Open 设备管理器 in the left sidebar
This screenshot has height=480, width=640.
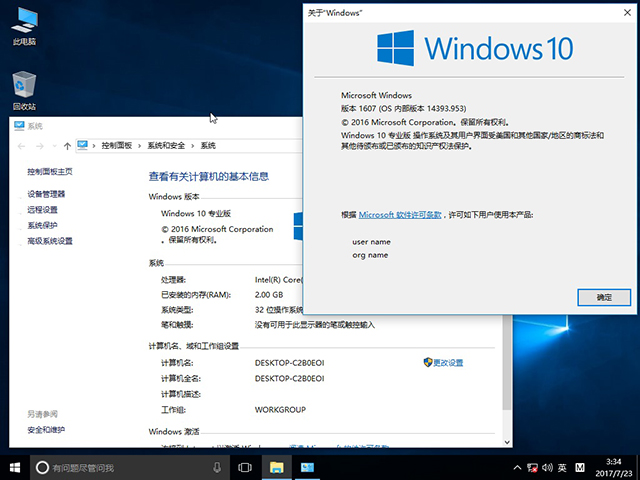pyautogui.click(x=46, y=194)
